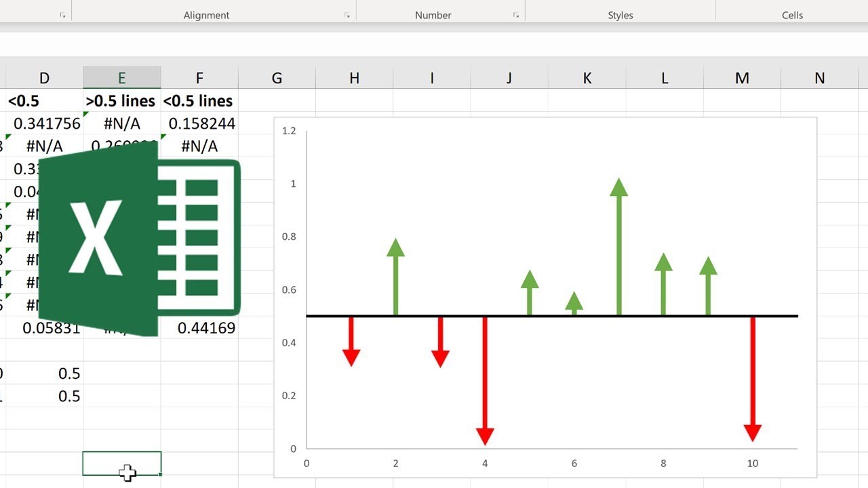Click the 0.2 label on vertical axis

pos(289,395)
